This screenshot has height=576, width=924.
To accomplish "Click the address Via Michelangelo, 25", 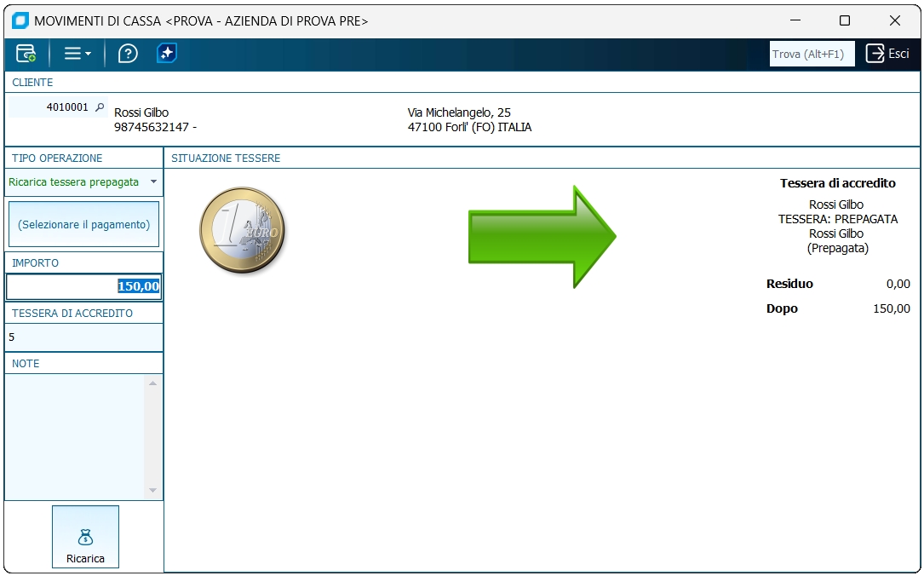I will pyautogui.click(x=459, y=112).
